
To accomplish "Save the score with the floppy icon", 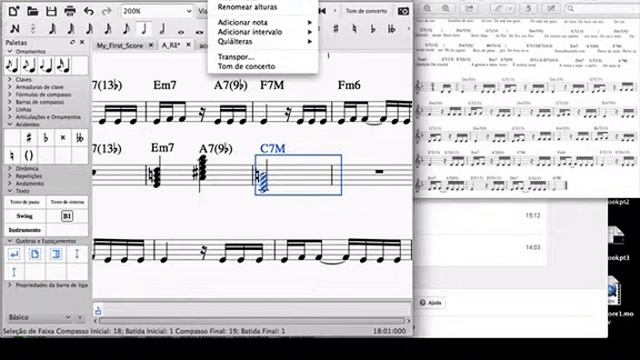I will 51,11.
